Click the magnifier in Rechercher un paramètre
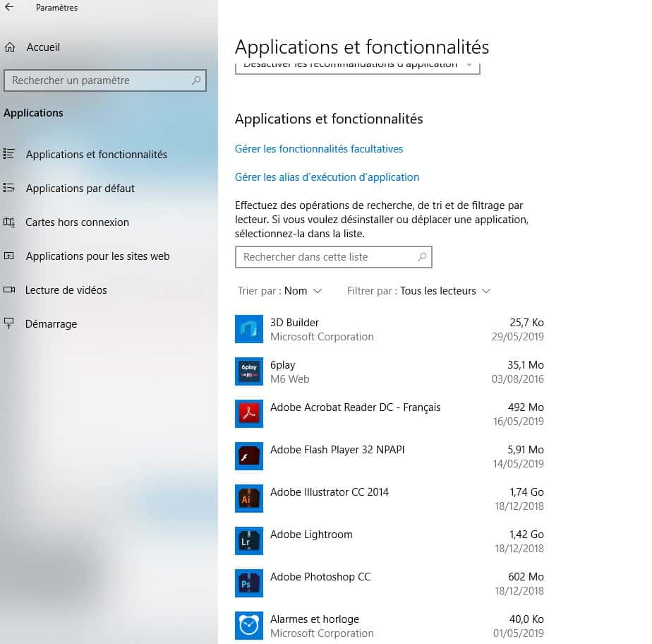This screenshot has height=644, width=652. click(x=196, y=80)
